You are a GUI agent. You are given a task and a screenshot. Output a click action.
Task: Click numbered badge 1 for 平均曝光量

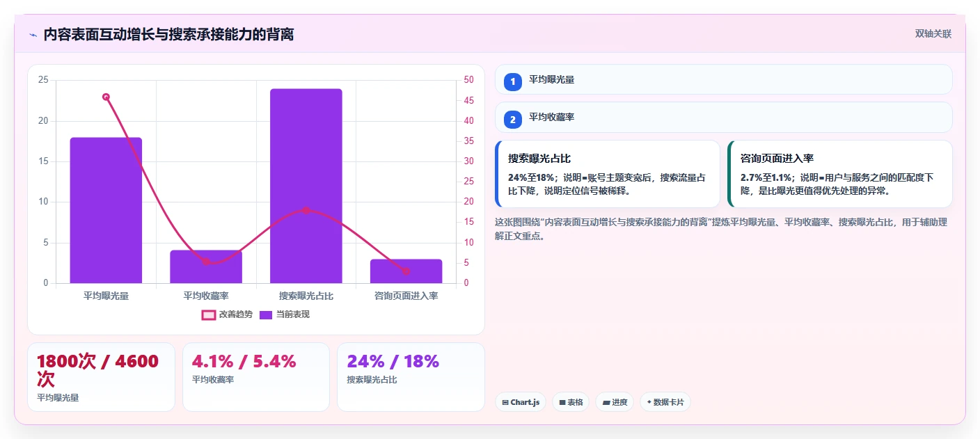(513, 81)
